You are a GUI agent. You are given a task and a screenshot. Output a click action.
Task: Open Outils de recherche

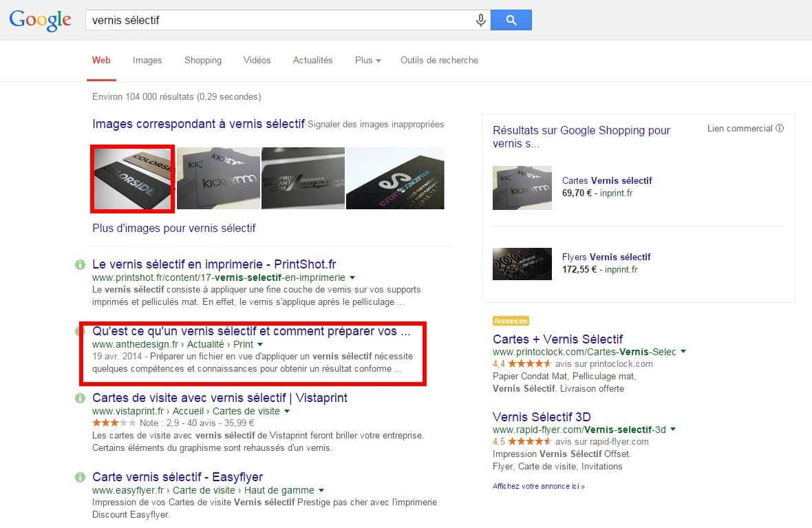pyautogui.click(x=439, y=60)
